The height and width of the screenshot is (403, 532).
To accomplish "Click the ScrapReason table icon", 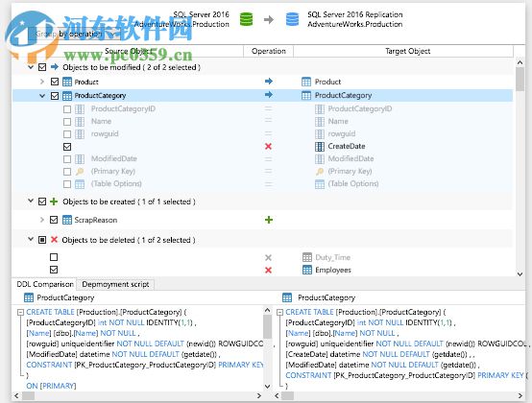I will click(x=67, y=220).
